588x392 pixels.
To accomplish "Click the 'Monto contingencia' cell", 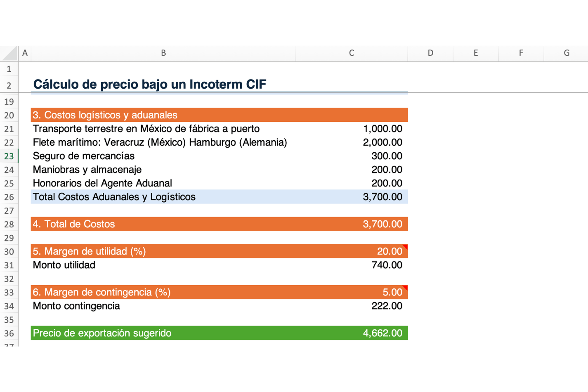I will (x=163, y=306).
